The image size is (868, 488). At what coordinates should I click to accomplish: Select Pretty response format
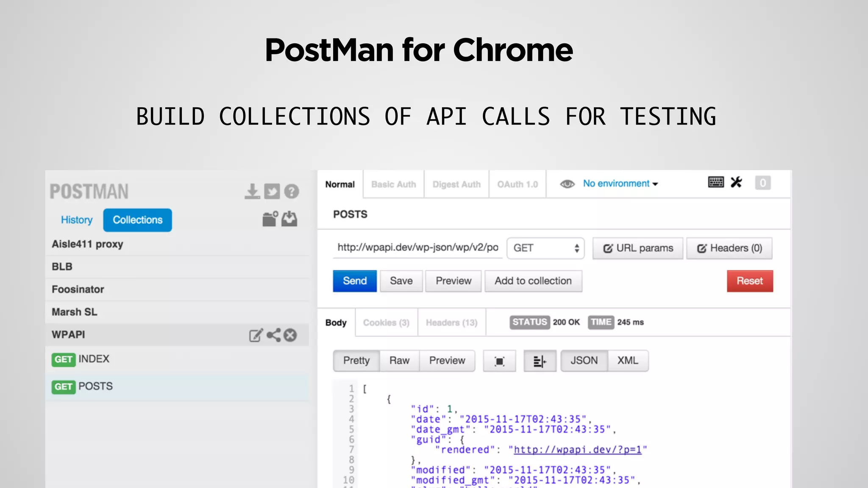(x=356, y=361)
